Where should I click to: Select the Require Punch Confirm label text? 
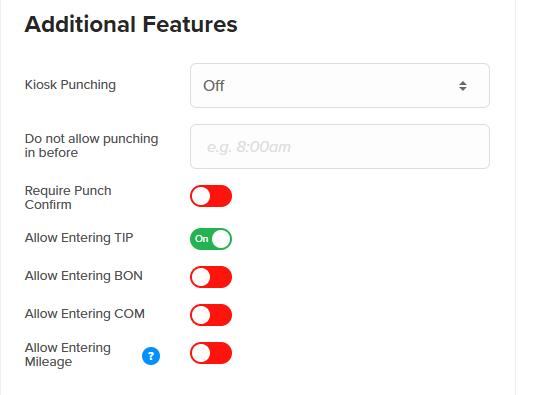(68, 198)
